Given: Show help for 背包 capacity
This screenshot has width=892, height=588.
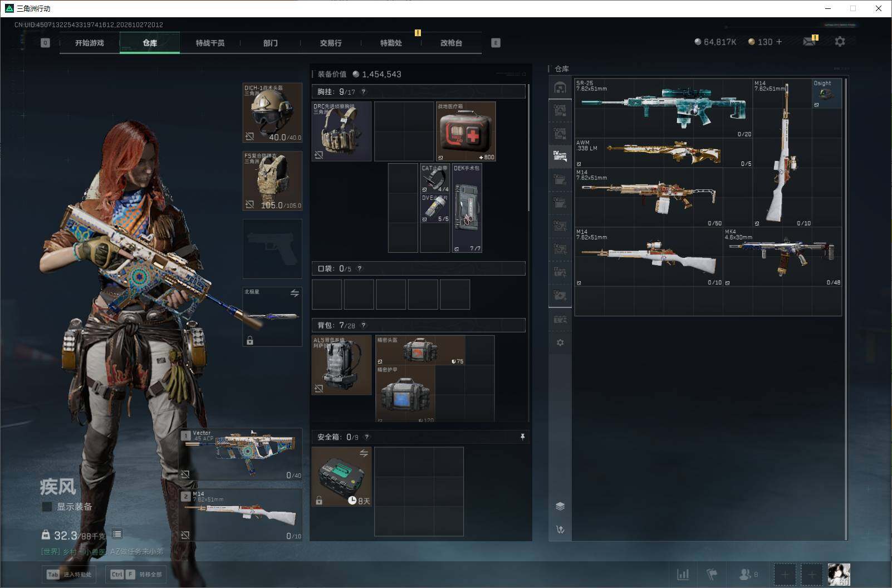Looking at the screenshot, I should click(x=364, y=325).
